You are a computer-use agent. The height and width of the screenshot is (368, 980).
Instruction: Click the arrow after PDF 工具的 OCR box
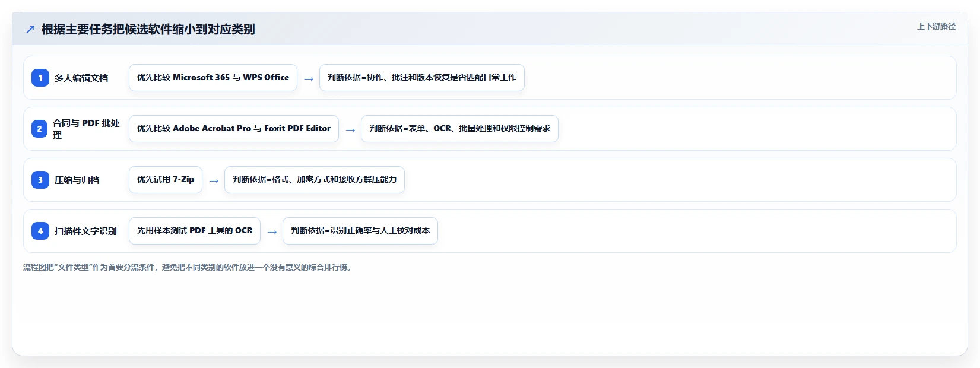point(272,231)
